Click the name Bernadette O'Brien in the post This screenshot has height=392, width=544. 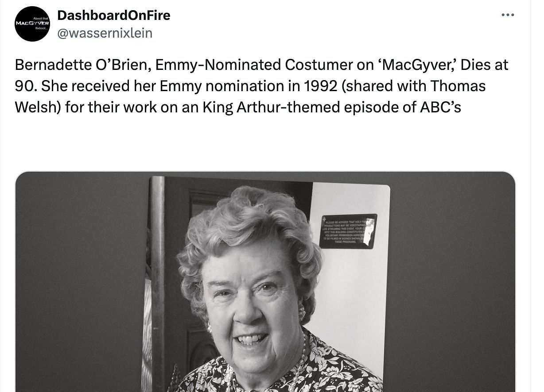click(x=81, y=65)
